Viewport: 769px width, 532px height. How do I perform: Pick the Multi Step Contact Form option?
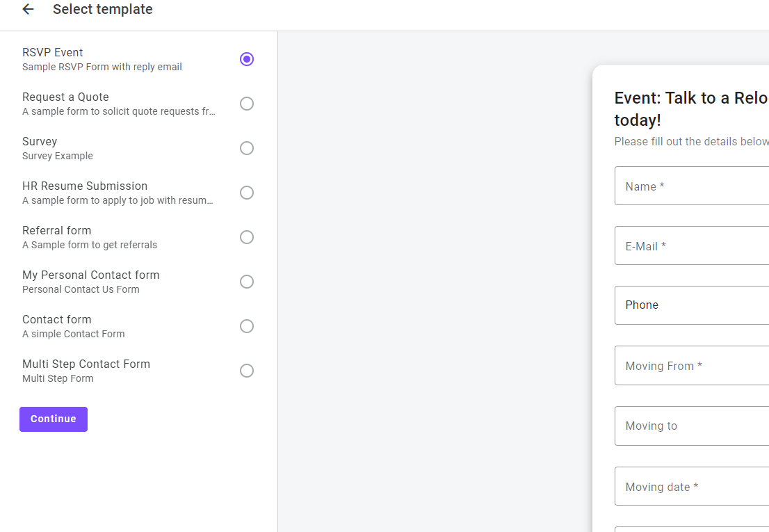tap(247, 371)
